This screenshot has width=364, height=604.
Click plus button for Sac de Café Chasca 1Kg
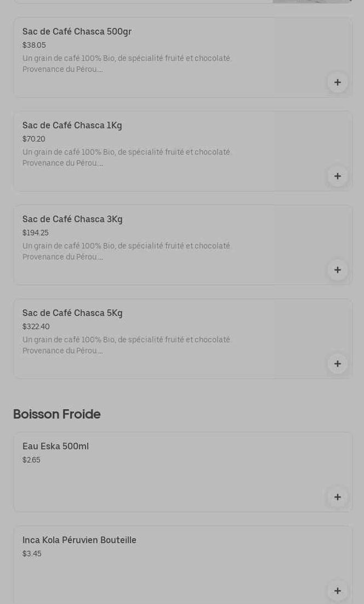click(337, 176)
